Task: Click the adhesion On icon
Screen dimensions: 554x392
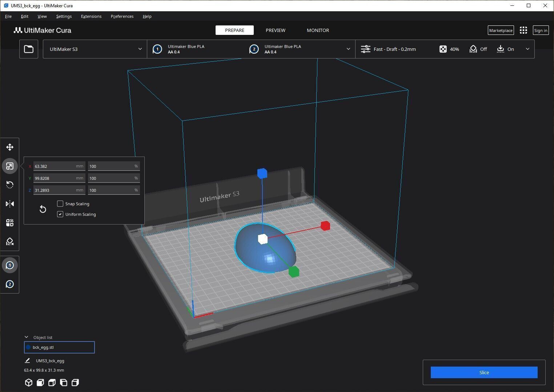Action: pyautogui.click(x=501, y=49)
